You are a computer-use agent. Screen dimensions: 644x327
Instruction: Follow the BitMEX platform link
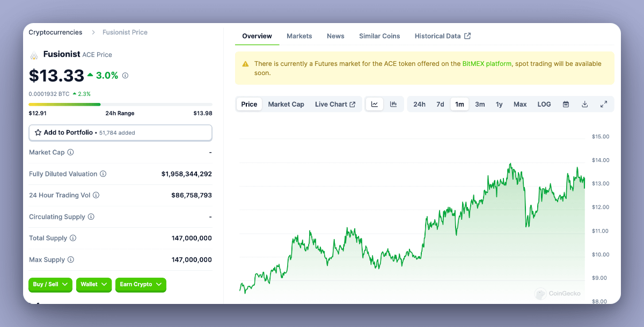pos(486,63)
